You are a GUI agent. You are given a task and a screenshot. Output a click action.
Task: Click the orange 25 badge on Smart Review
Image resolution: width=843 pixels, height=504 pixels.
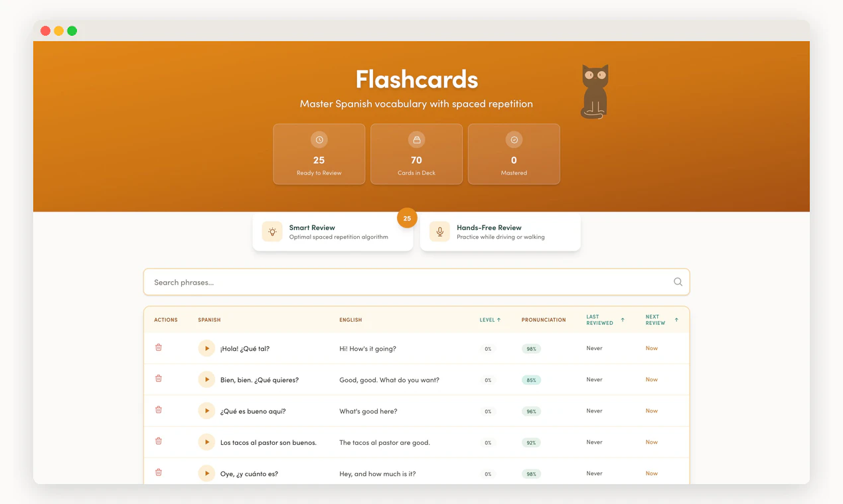(x=407, y=218)
